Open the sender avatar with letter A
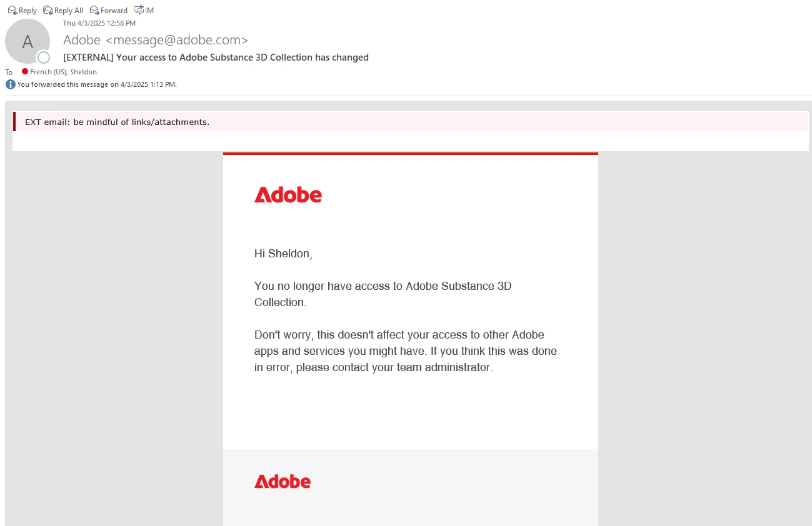This screenshot has width=812, height=526. click(x=27, y=41)
